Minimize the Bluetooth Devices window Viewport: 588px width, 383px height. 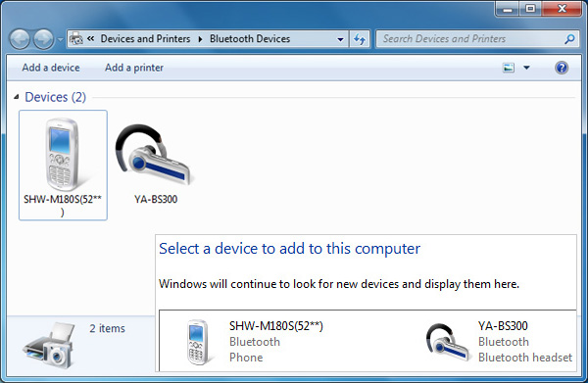pos(508,9)
